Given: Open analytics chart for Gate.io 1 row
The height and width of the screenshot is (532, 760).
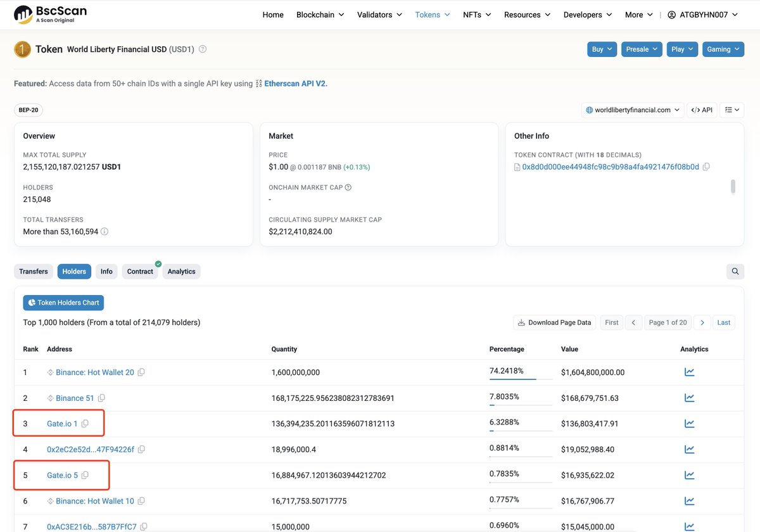Looking at the screenshot, I should (x=689, y=424).
